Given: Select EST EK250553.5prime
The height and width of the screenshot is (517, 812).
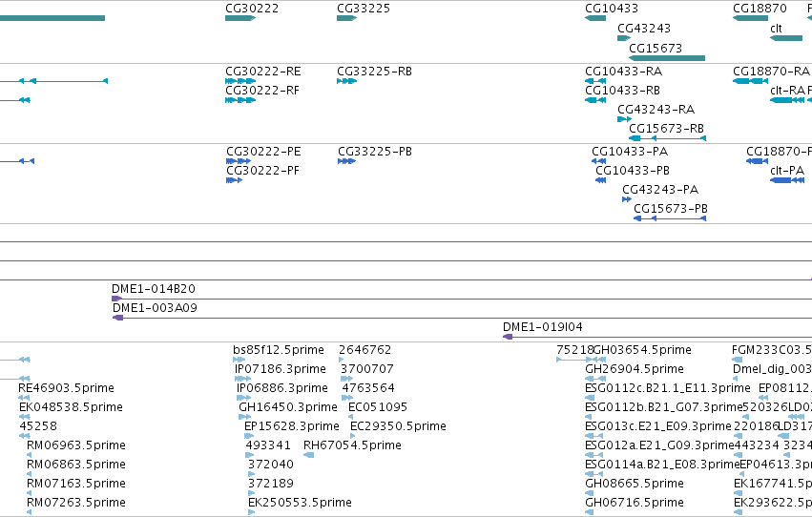Looking at the screenshot, I should [300, 503].
